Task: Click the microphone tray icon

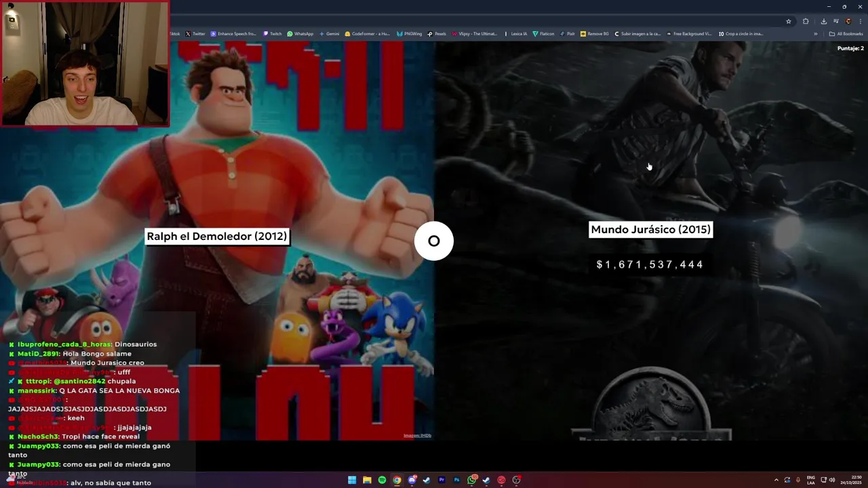Action: [798, 480]
